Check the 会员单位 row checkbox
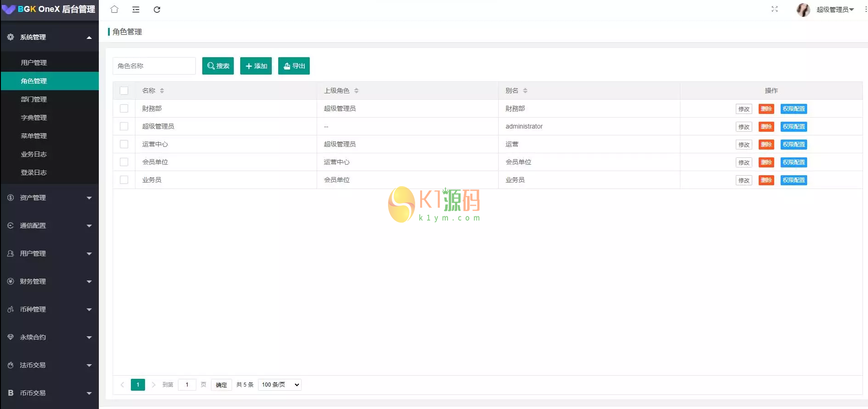 (x=124, y=162)
